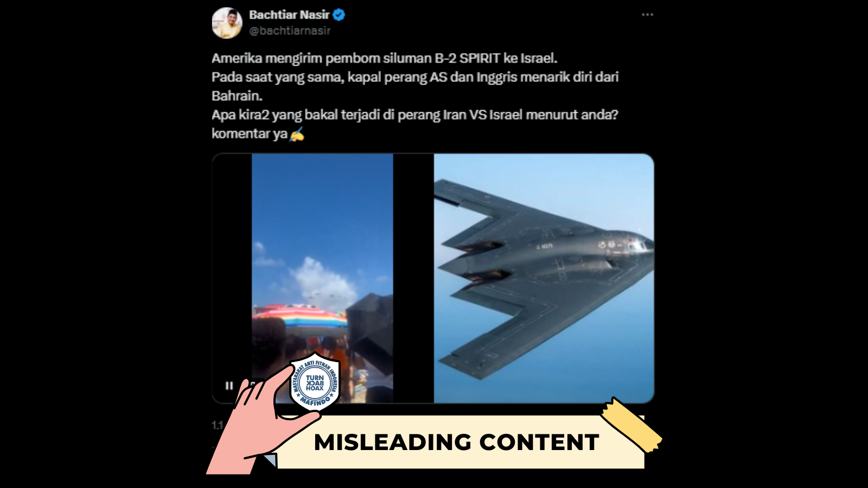Click the beach video with rainbow umbrella
Screen dimensions: 868x488
pos(322,278)
